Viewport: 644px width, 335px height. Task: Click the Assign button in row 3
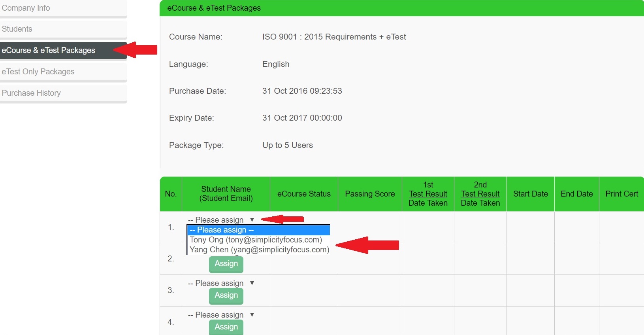[x=226, y=295]
